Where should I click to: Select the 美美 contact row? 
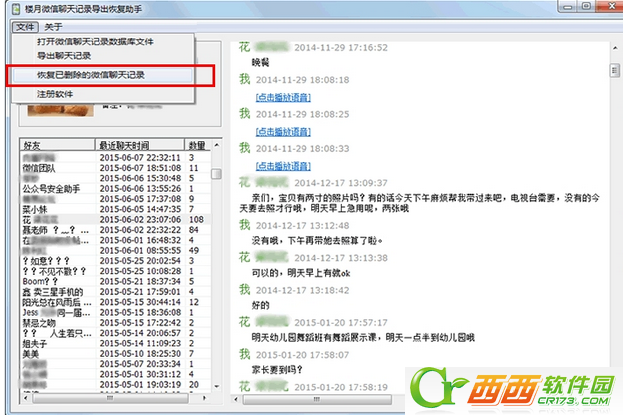tap(115, 354)
